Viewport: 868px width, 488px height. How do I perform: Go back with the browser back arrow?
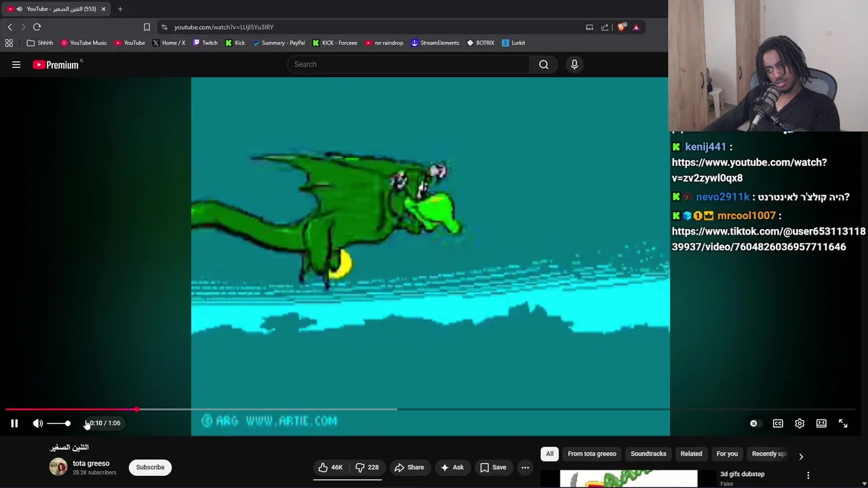click(x=9, y=27)
